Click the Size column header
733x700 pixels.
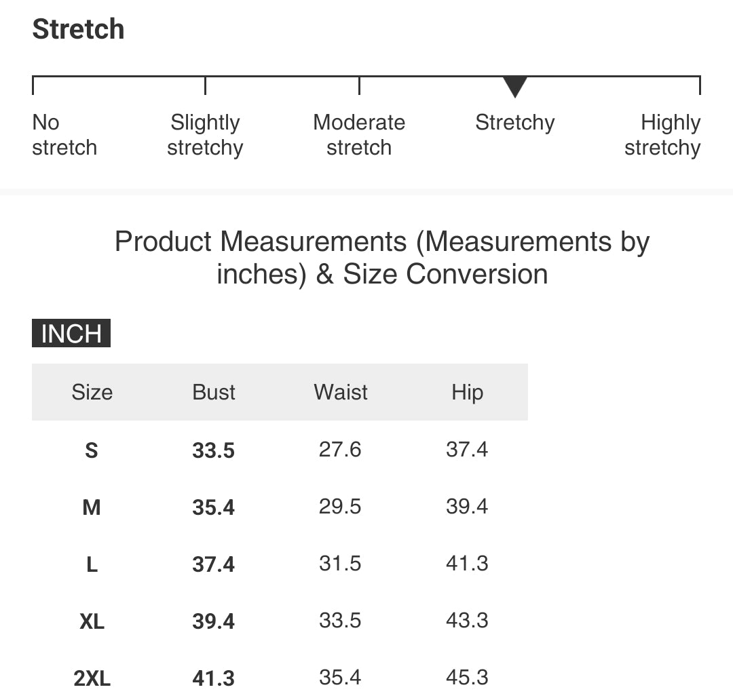[92, 392]
